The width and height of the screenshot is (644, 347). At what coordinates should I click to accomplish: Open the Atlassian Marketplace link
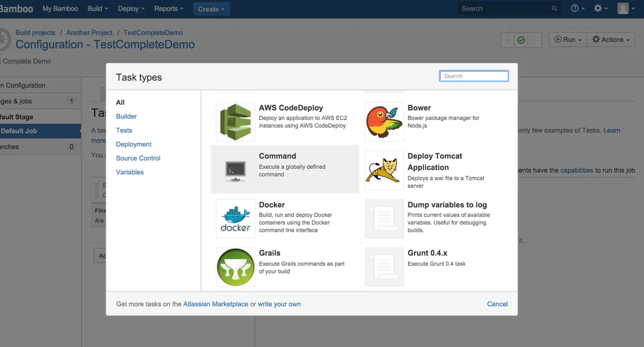216,304
